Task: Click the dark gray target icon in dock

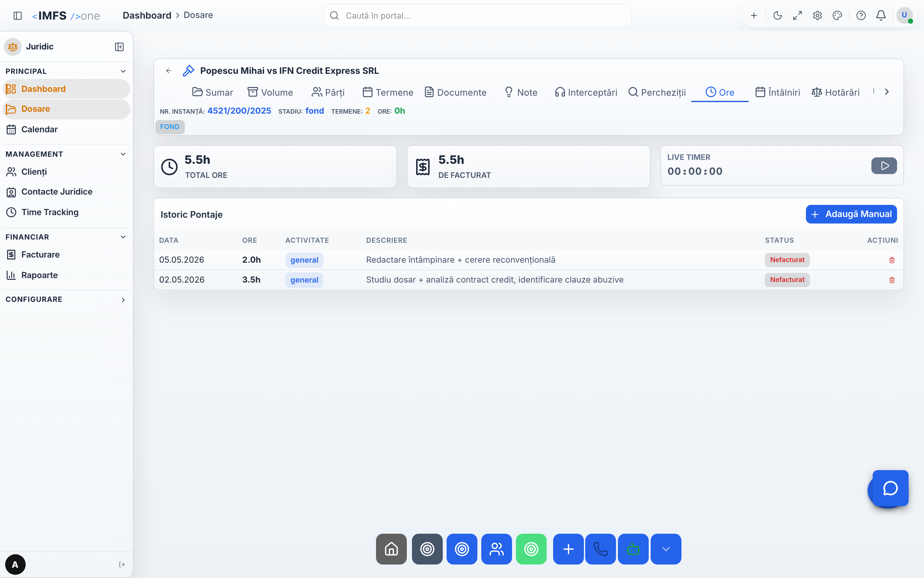Action: pos(427,549)
